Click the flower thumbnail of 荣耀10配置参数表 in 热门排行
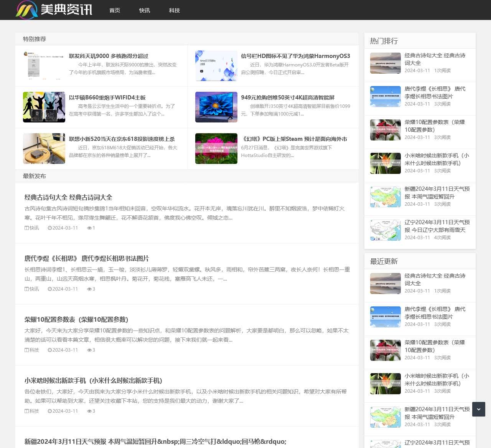Viewport: 491px width, 448px height. click(385, 130)
